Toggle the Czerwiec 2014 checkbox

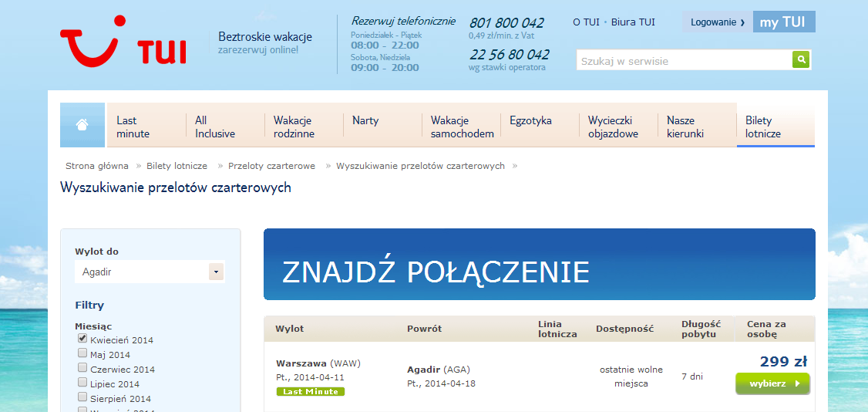[82, 367]
